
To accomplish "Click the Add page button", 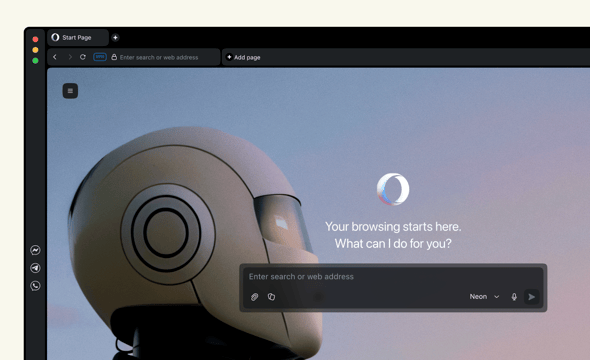I will pos(243,57).
